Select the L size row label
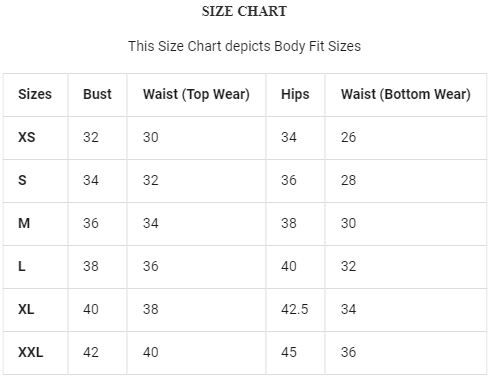Image resolution: width=489 pixels, height=379 pixels. coord(22,266)
